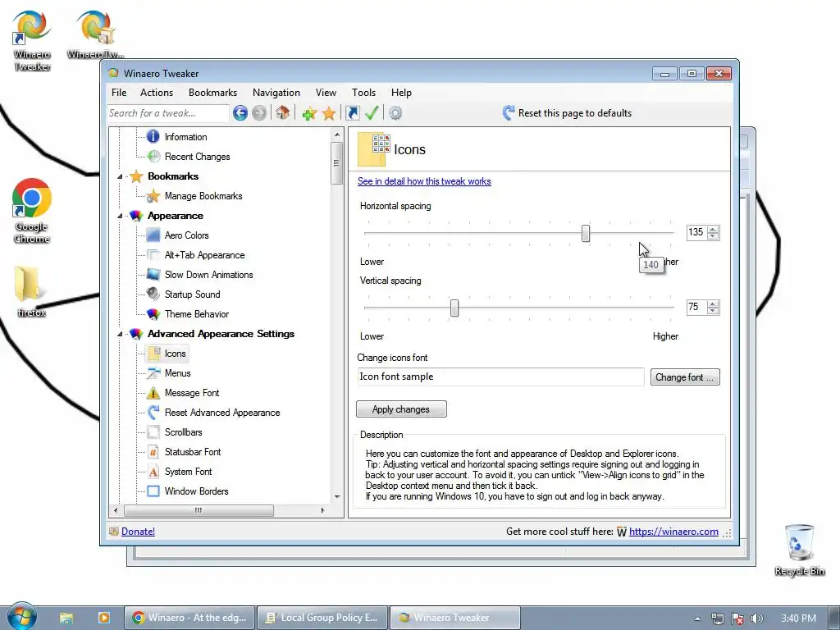
Task: Click the Change font button
Action: (685, 377)
